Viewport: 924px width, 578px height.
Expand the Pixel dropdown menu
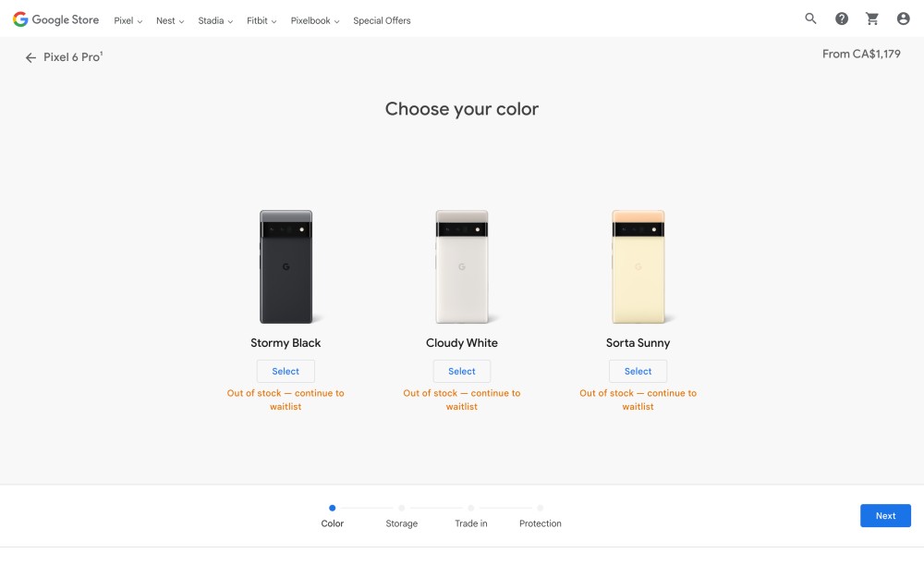tap(128, 20)
